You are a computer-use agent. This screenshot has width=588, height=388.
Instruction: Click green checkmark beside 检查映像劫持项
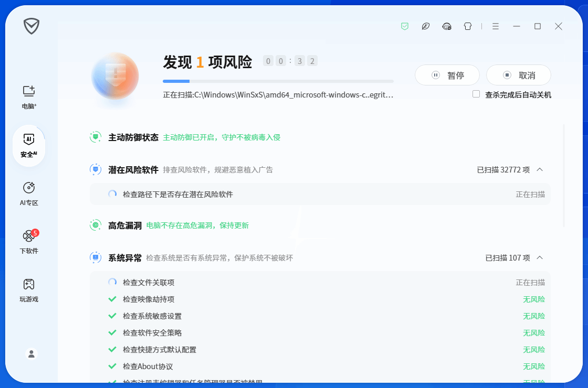[112, 299]
